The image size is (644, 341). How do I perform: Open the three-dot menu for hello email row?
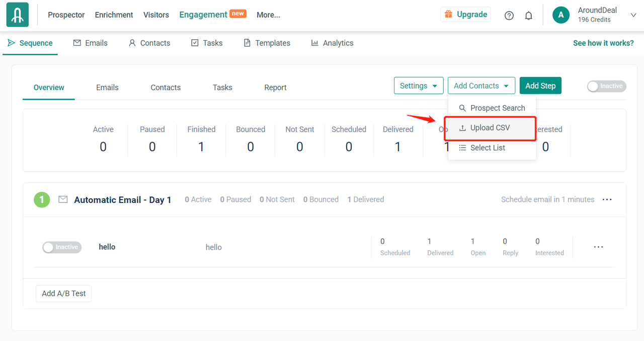pyautogui.click(x=598, y=247)
